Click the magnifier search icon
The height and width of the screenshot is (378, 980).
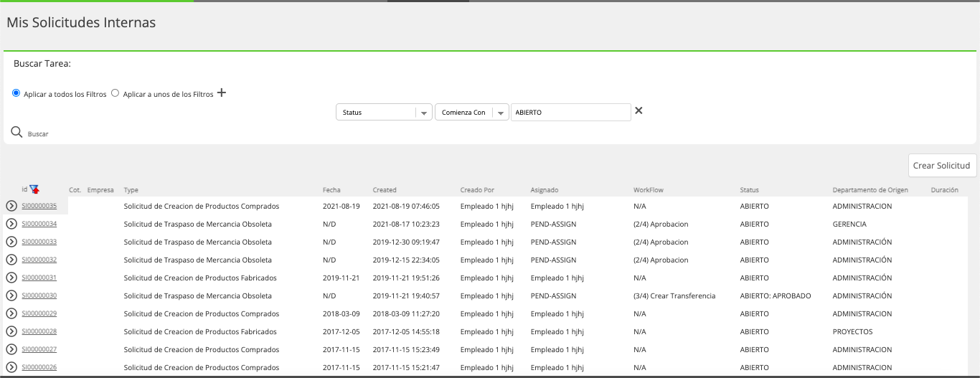(x=17, y=131)
